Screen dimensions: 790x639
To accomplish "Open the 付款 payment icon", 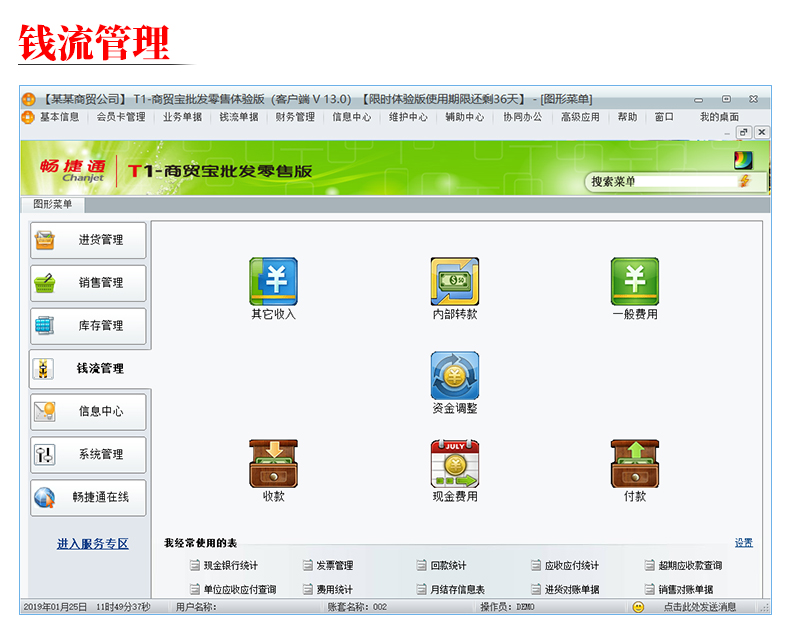I will (x=635, y=463).
